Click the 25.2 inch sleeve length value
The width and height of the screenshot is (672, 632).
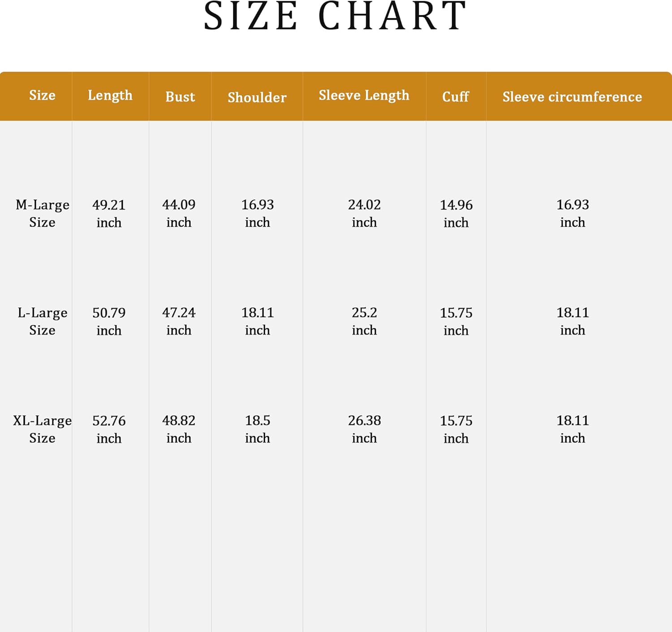[364, 321]
